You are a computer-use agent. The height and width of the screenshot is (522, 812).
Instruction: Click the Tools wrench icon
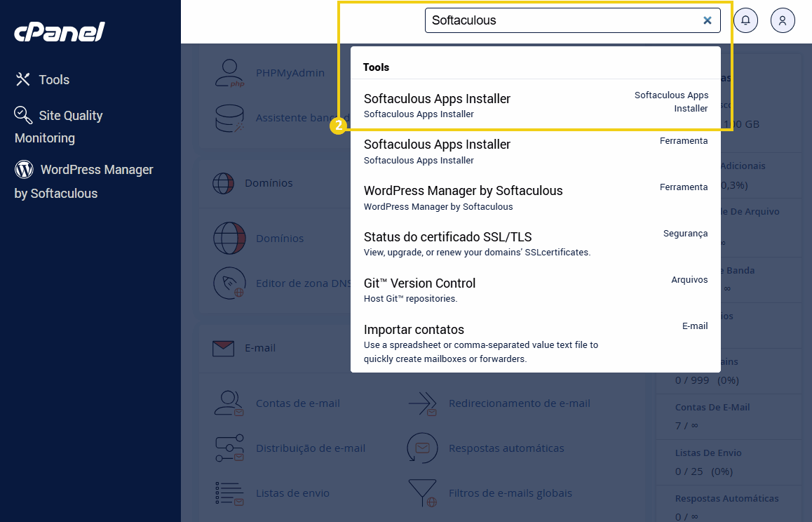tap(22, 79)
